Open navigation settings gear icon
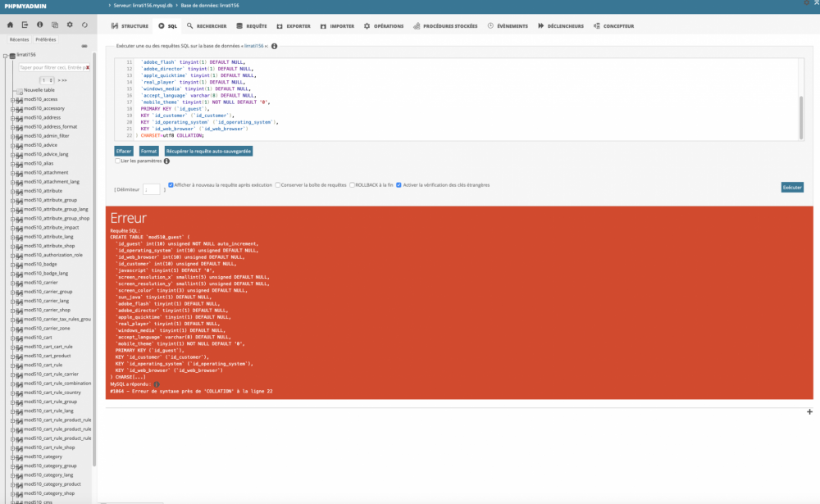Viewport: 820px width, 504px height. coord(70,25)
